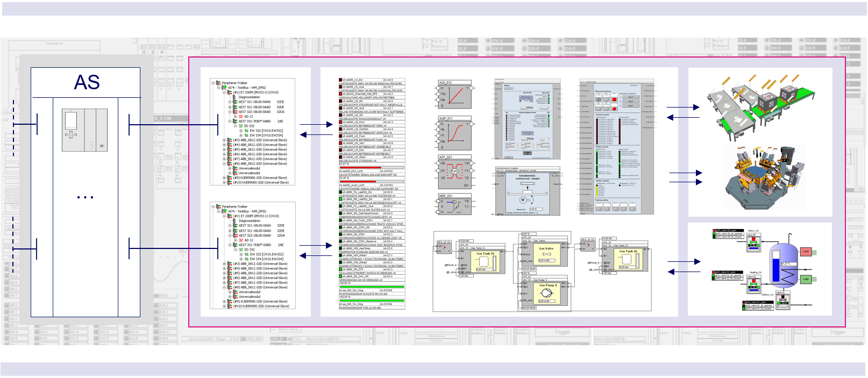Click the 83.87 % red progress bar

click(x=371, y=167)
